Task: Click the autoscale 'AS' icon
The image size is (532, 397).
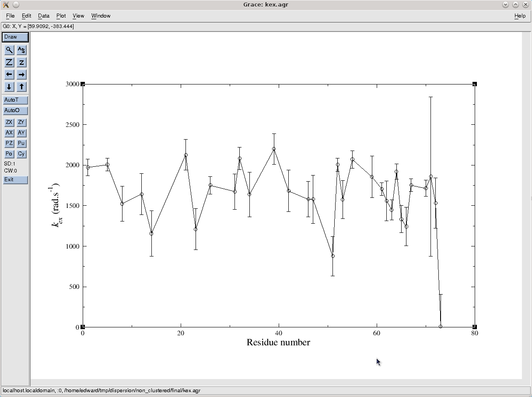Action: click(x=21, y=50)
